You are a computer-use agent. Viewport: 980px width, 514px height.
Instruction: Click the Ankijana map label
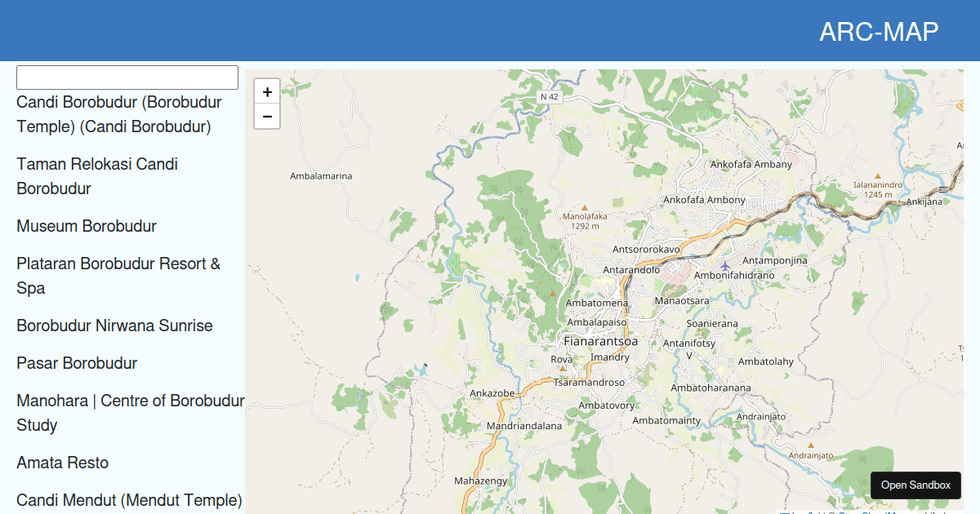[924, 202]
